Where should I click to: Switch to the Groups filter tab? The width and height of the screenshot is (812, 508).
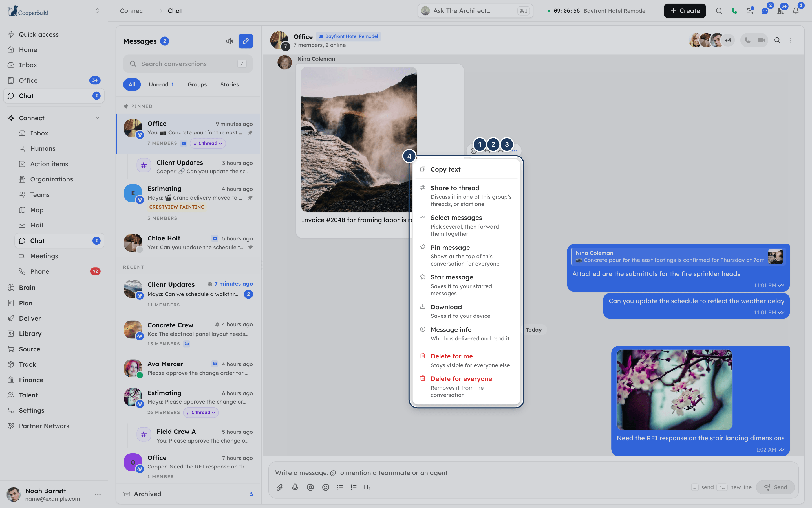[x=197, y=84]
